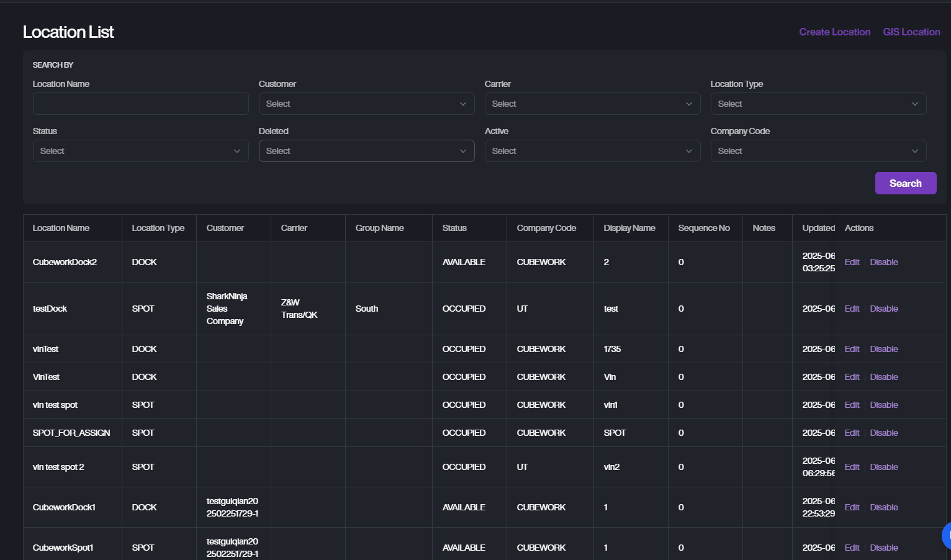Open the Location Type dropdown

point(818,104)
